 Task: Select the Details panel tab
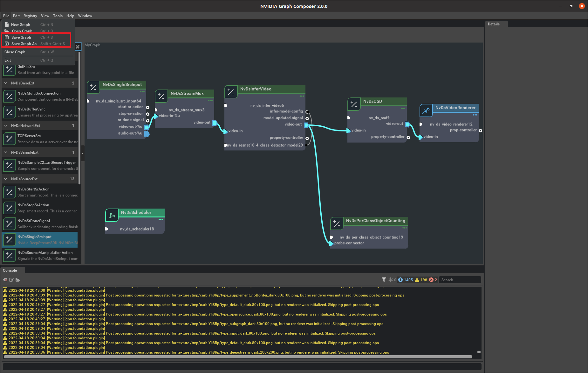(494, 24)
